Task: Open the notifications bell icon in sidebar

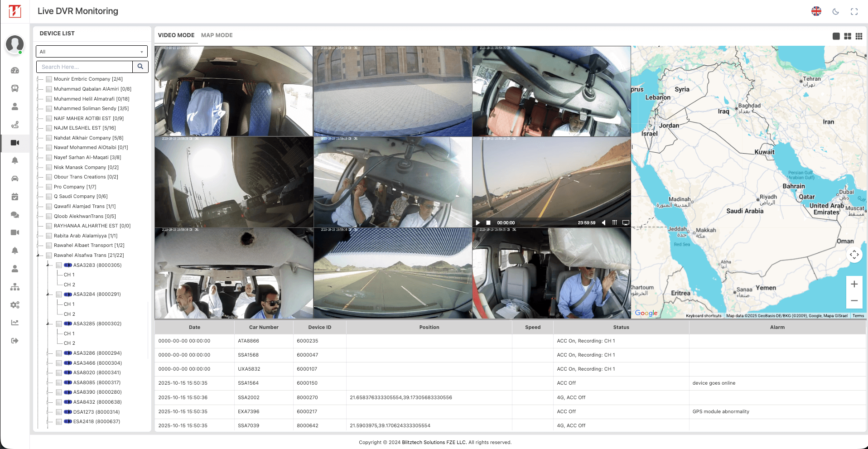Action: coord(15,160)
